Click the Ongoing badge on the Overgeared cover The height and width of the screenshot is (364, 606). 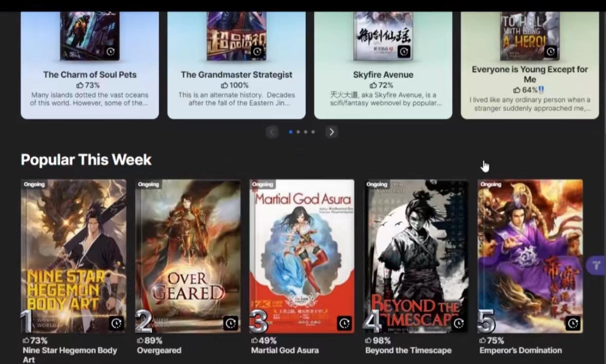click(x=149, y=185)
